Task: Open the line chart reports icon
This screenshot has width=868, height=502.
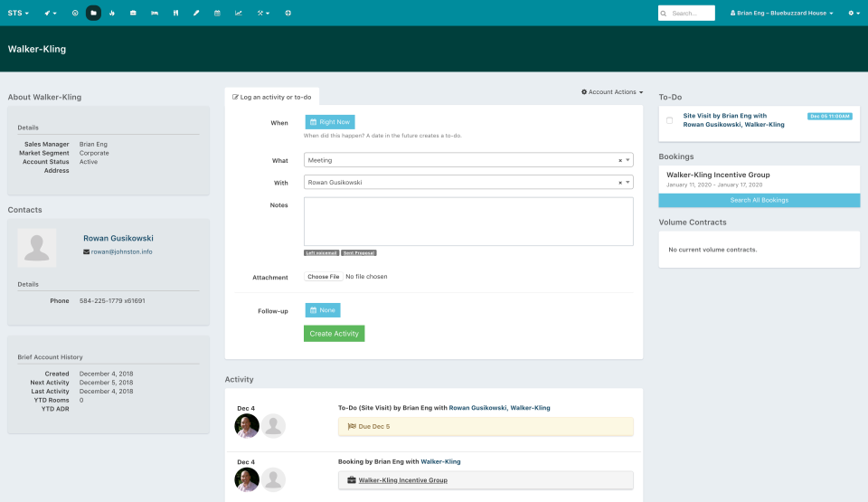Action: [239, 13]
